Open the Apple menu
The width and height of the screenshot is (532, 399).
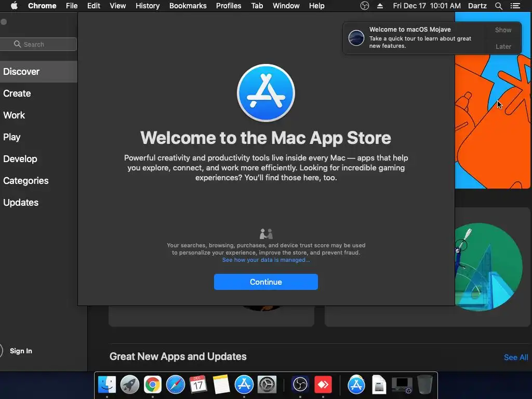point(14,6)
